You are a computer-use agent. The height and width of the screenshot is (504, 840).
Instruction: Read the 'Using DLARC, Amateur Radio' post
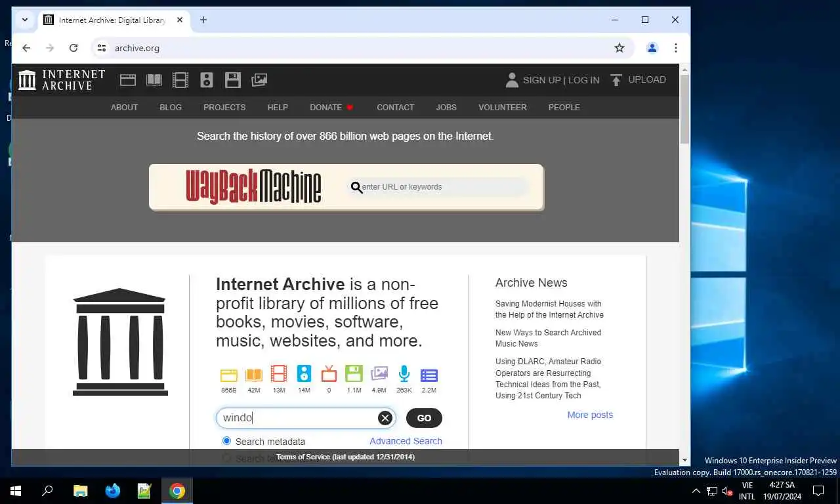click(x=548, y=378)
